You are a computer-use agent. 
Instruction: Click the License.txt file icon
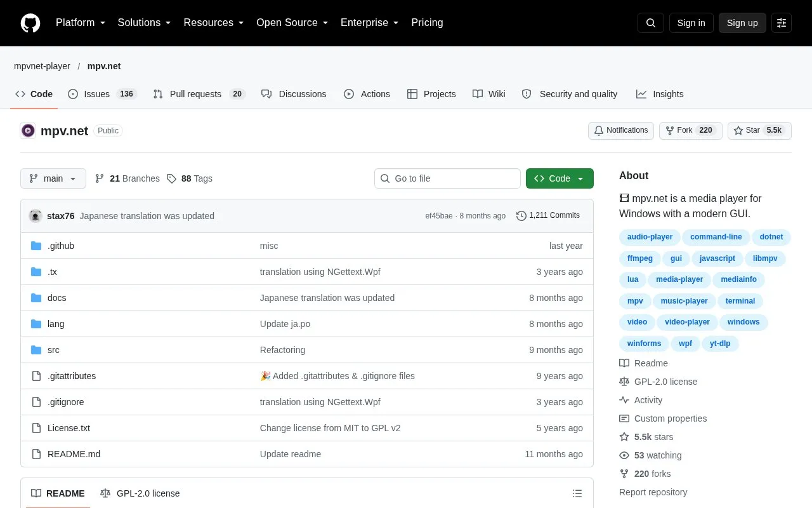(x=36, y=428)
